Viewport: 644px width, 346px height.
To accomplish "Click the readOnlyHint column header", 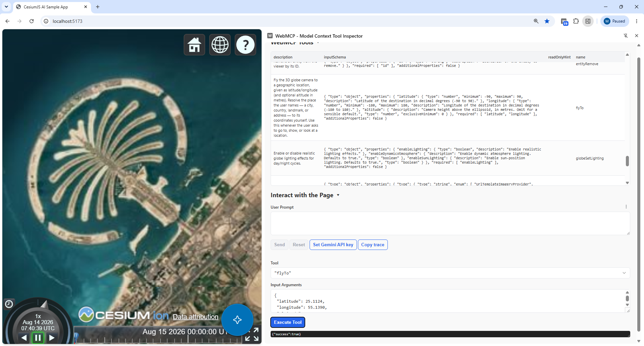I will pyautogui.click(x=559, y=57).
